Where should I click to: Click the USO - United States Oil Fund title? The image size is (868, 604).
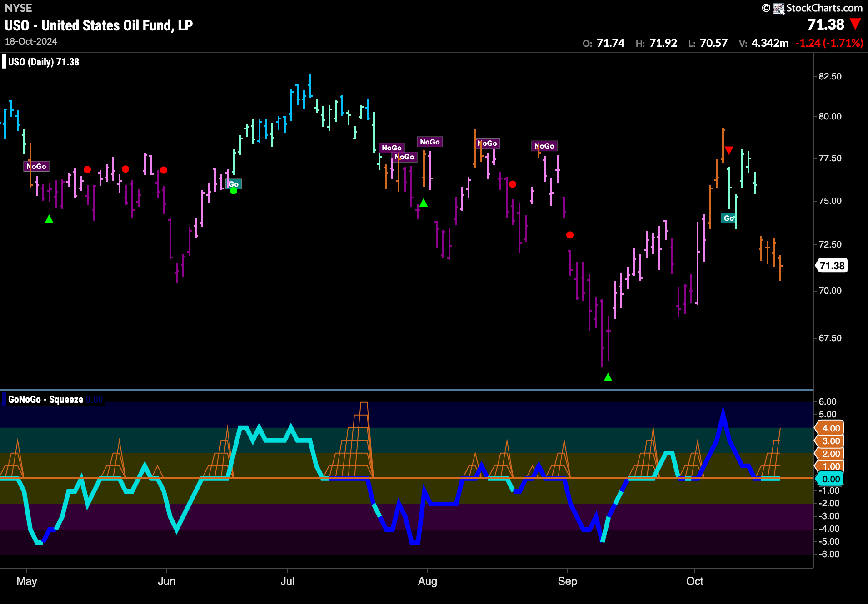(99, 25)
